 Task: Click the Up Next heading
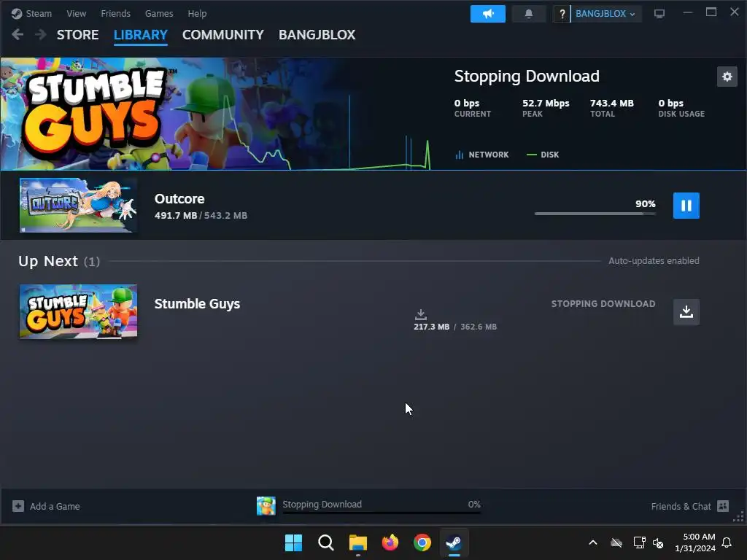48,261
